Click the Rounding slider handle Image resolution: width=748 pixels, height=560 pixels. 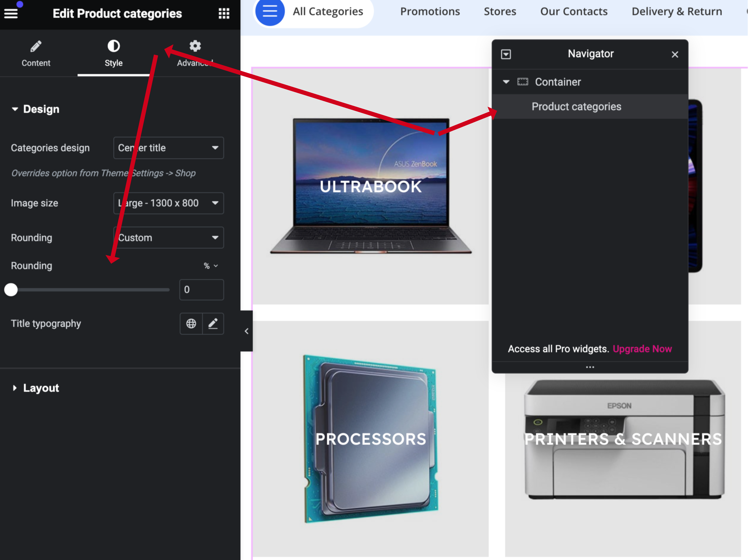click(11, 290)
